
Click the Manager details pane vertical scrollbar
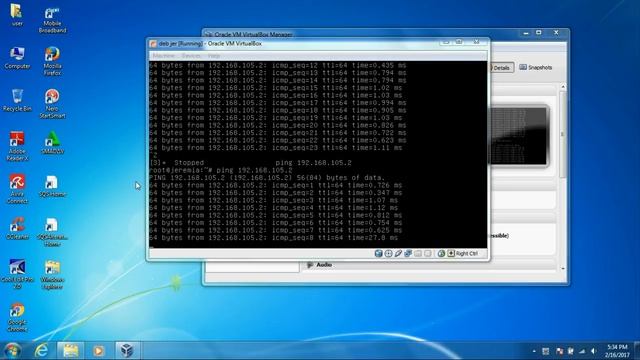click(563, 135)
